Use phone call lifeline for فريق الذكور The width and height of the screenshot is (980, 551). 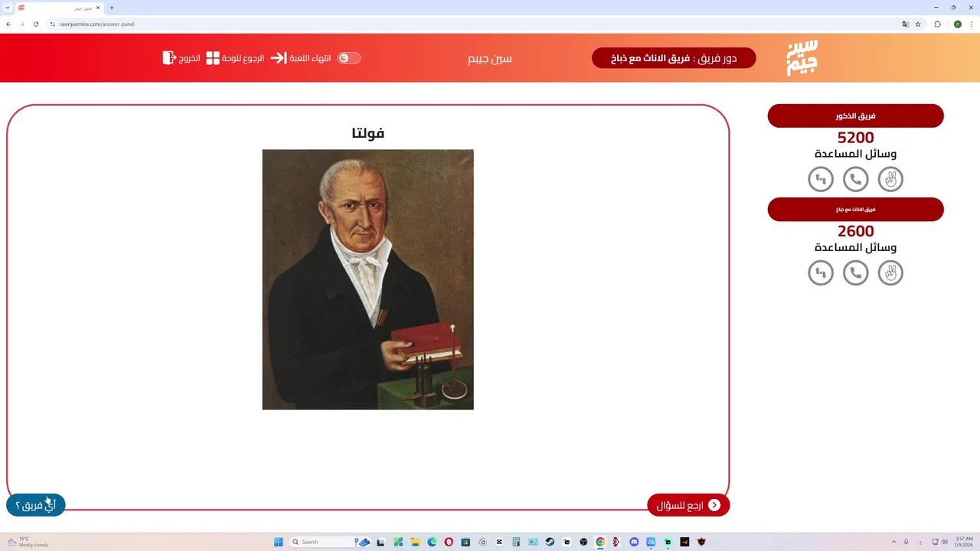point(855,179)
